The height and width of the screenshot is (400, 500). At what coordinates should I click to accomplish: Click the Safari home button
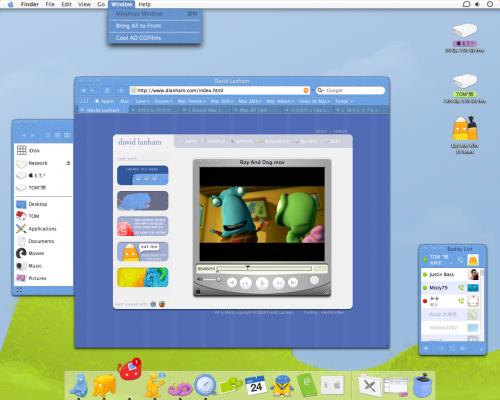(107, 91)
